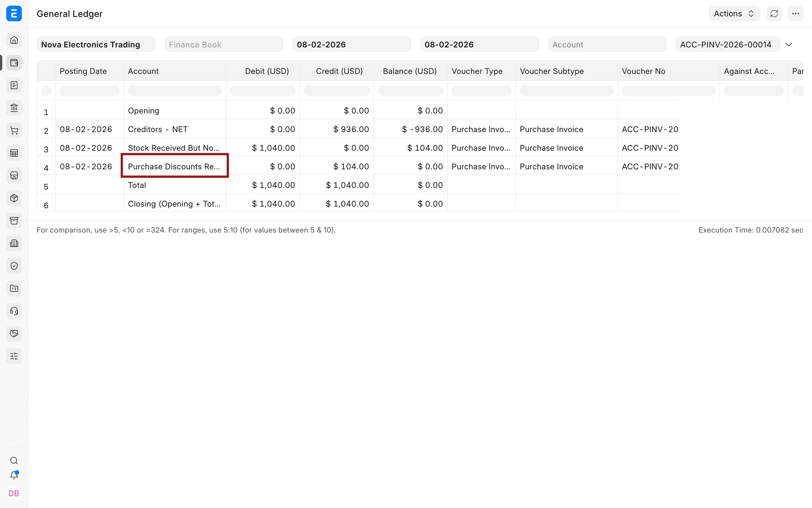
Task: Open the sliders settings icon in sidebar
Action: coord(14,356)
